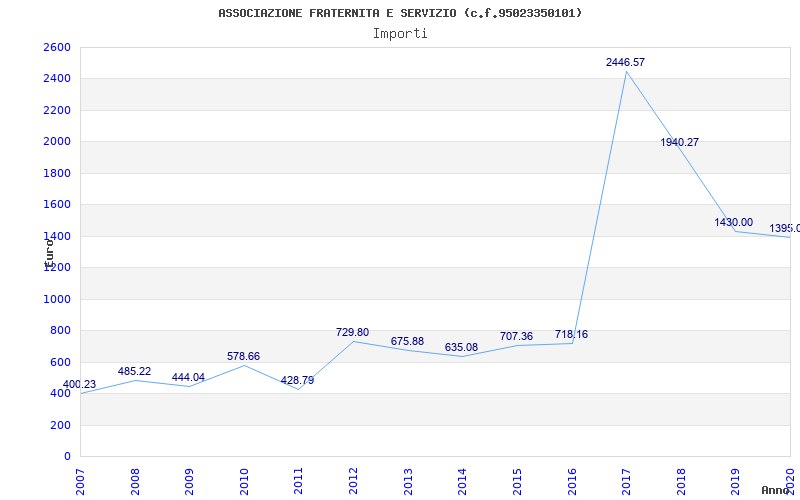Select x-axis year 2009
The height and width of the screenshot is (500, 800).
click(x=190, y=481)
